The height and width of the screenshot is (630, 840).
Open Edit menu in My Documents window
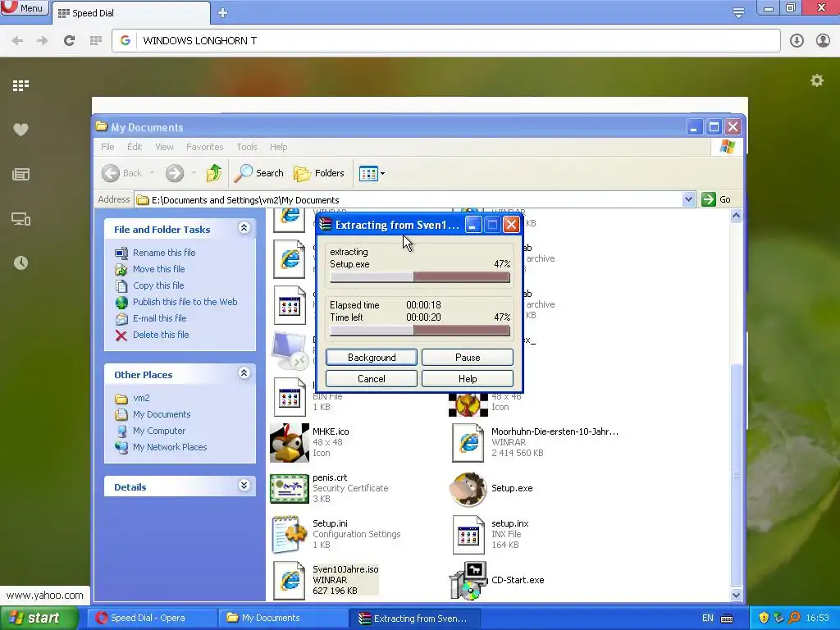pyautogui.click(x=135, y=147)
